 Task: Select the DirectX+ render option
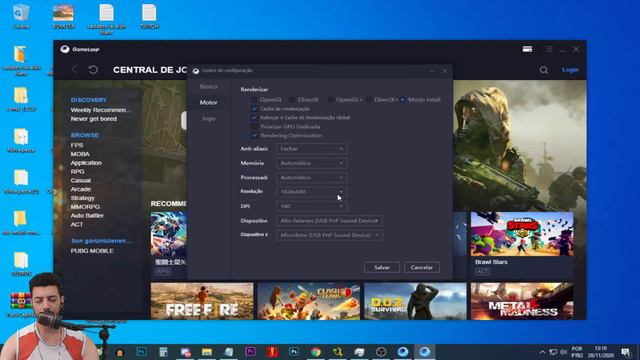coord(369,100)
